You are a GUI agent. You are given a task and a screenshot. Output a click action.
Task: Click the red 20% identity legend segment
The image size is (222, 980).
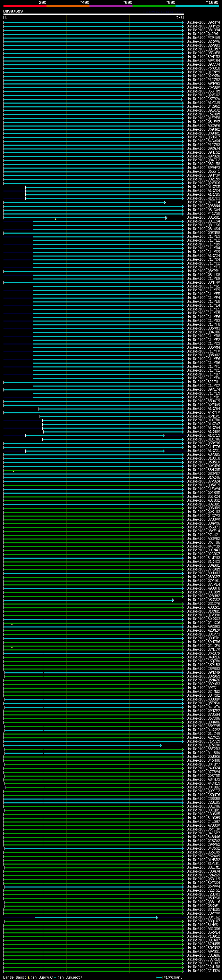pos(25,7)
